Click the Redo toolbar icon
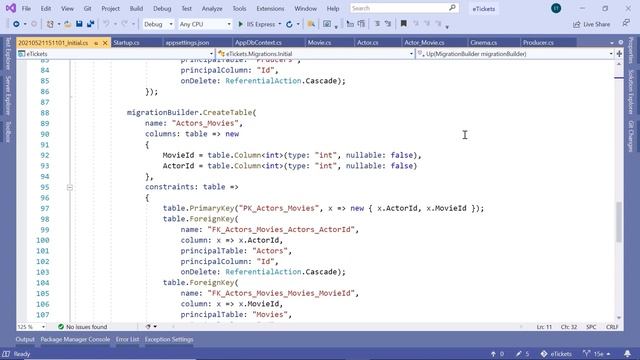The height and width of the screenshot is (360, 640). (x=124, y=24)
